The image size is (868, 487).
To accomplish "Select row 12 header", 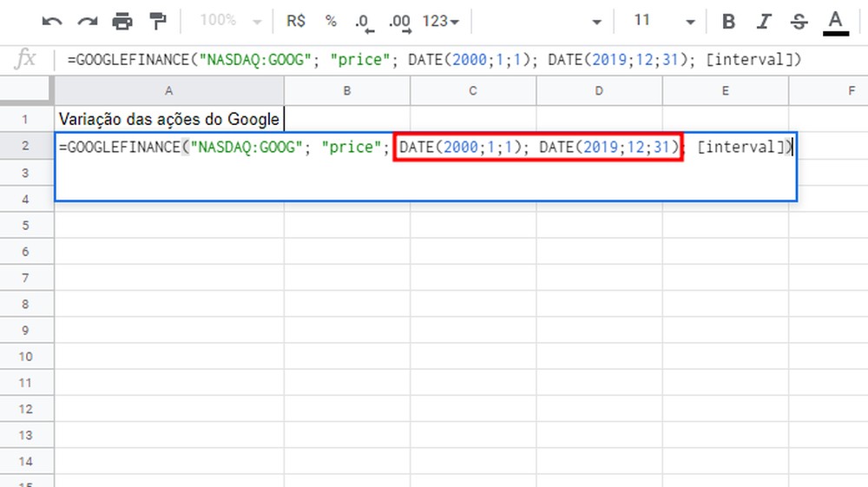I will coord(26,409).
